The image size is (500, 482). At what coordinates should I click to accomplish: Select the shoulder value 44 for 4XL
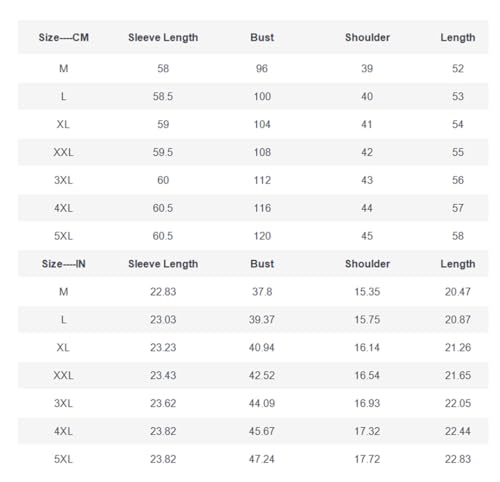point(367,208)
